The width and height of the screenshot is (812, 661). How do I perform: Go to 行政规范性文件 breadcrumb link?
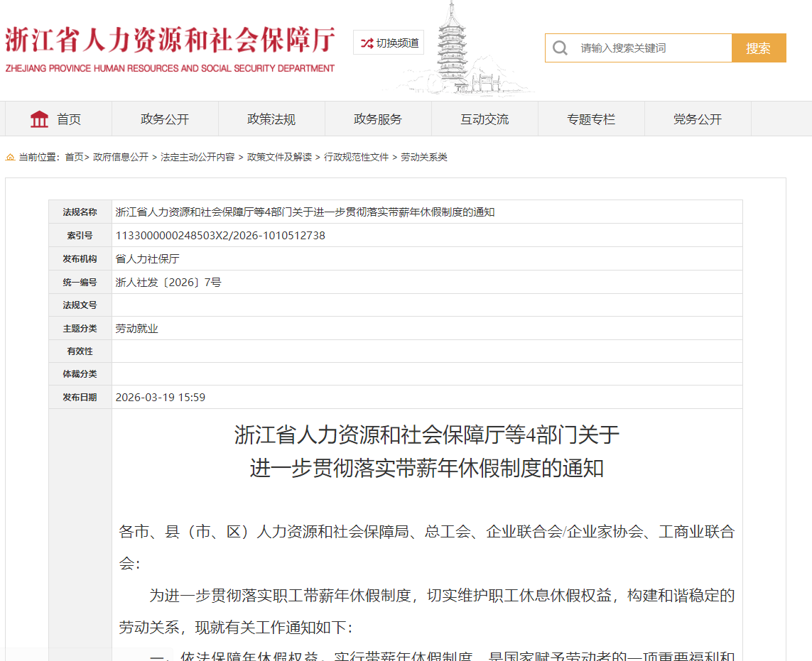click(357, 158)
